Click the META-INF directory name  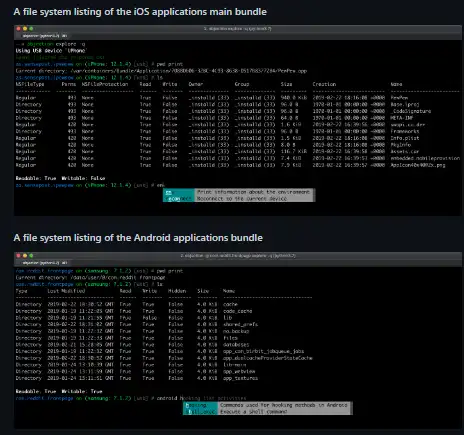[x=402, y=118]
